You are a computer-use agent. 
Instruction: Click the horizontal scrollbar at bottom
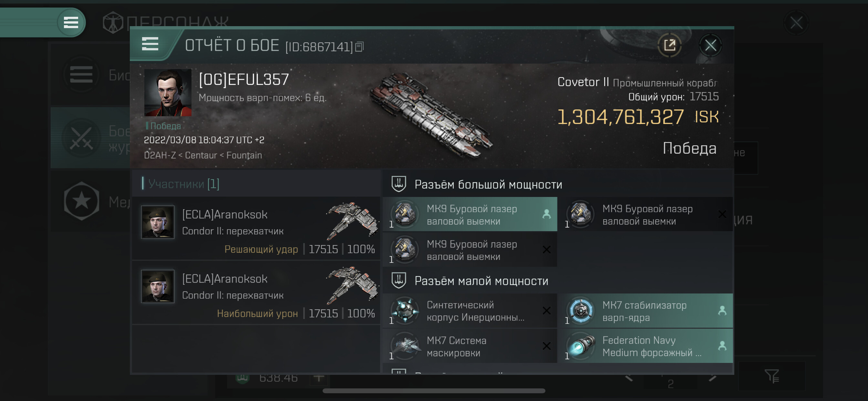[x=434, y=391]
